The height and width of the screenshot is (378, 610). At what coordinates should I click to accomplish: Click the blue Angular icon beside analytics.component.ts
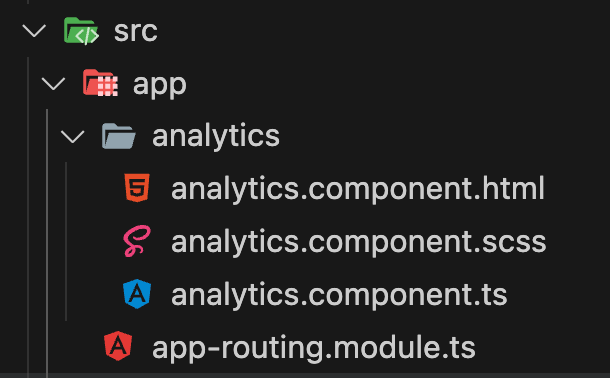click(x=137, y=294)
